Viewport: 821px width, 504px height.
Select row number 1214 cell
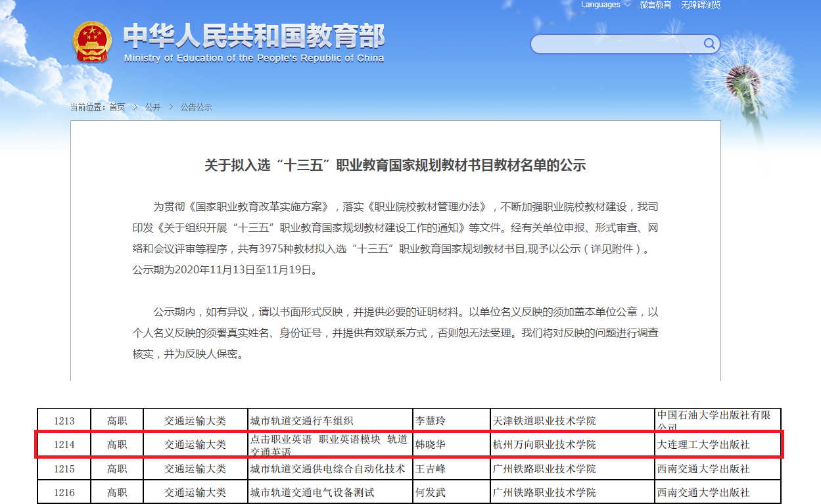64,445
